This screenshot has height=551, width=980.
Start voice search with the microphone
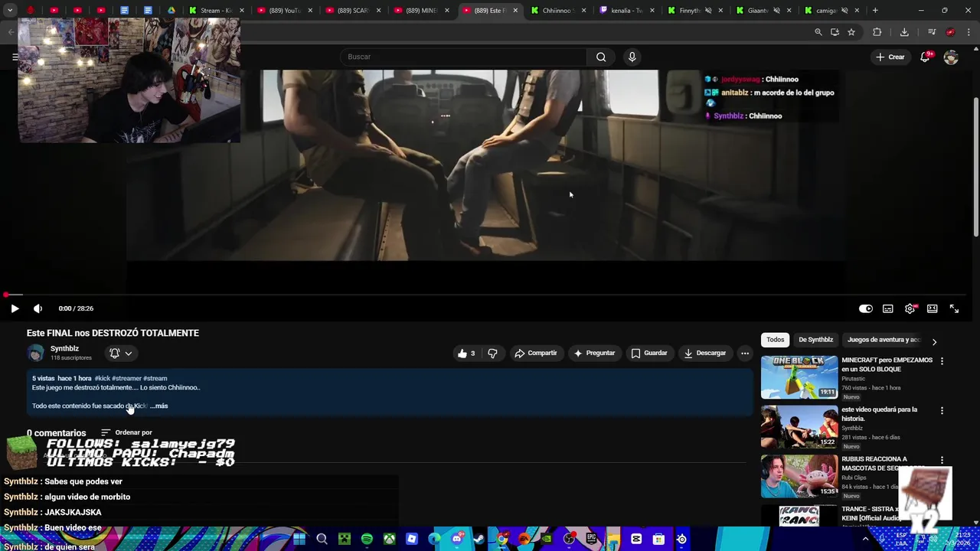[632, 57]
